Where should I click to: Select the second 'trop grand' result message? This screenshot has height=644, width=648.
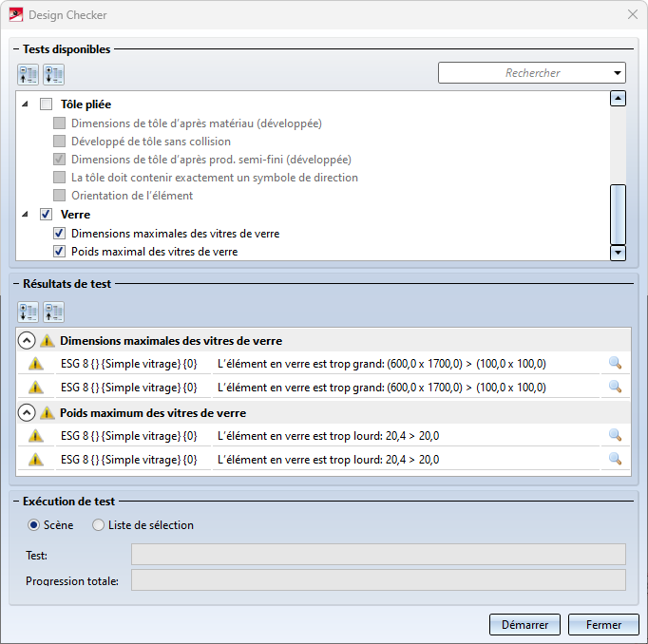click(x=382, y=387)
